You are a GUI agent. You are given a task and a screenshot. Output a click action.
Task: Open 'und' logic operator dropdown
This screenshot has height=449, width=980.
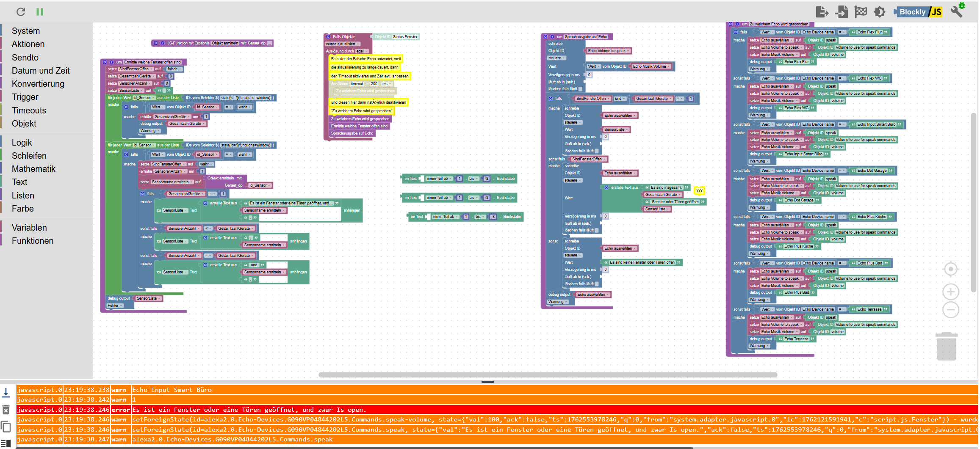click(620, 99)
